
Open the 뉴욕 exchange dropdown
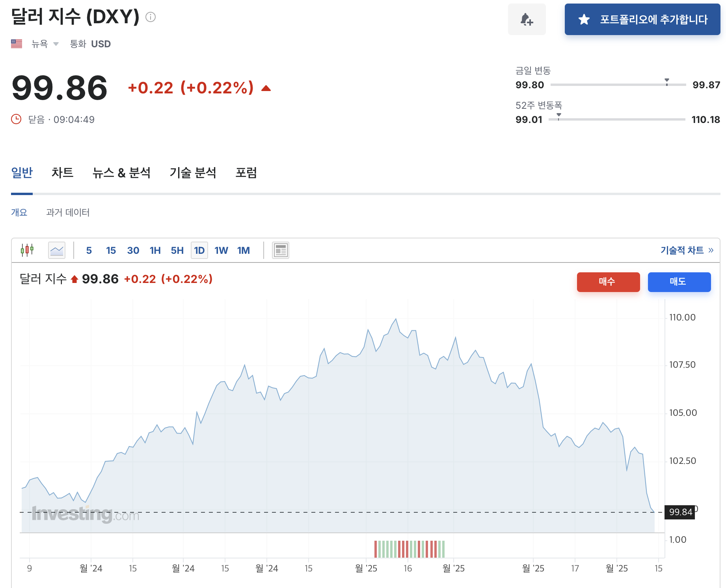tap(45, 44)
